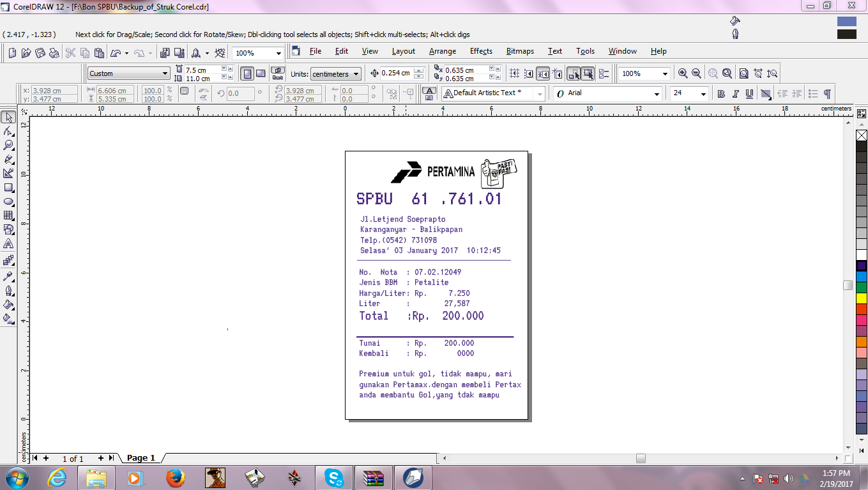Select the Basic Shapes tool
This screenshot has height=490, width=868.
(x=8, y=230)
